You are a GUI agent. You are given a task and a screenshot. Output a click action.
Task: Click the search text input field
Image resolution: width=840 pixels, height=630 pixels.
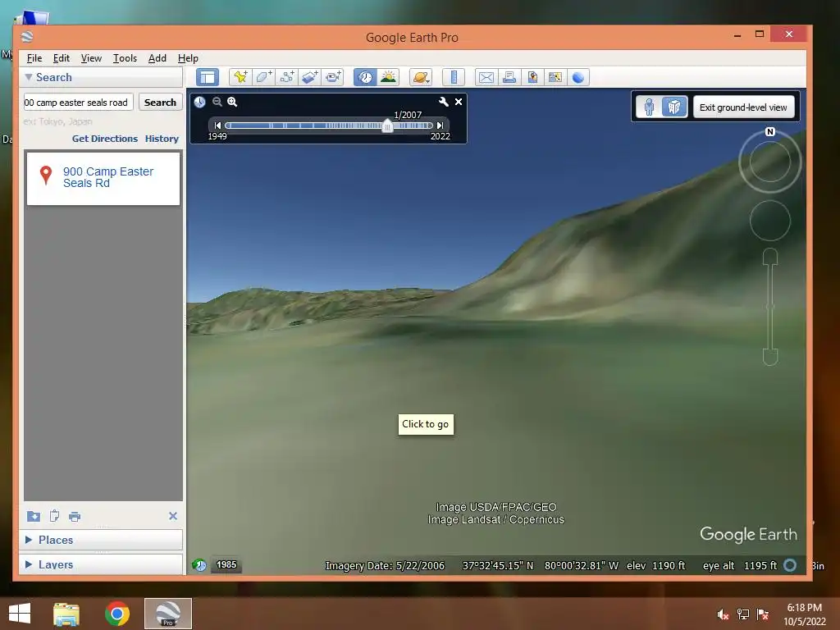[x=78, y=103]
